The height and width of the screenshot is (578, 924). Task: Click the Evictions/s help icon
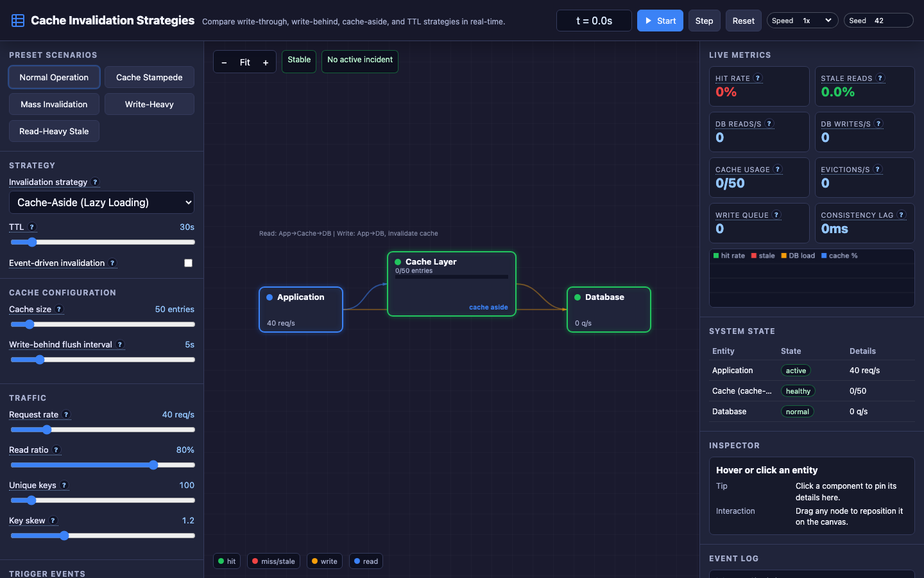click(x=878, y=170)
